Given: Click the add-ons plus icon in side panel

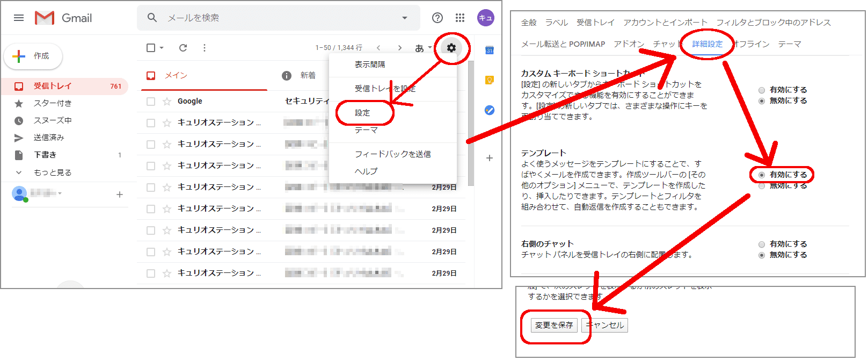Looking at the screenshot, I should (490, 158).
